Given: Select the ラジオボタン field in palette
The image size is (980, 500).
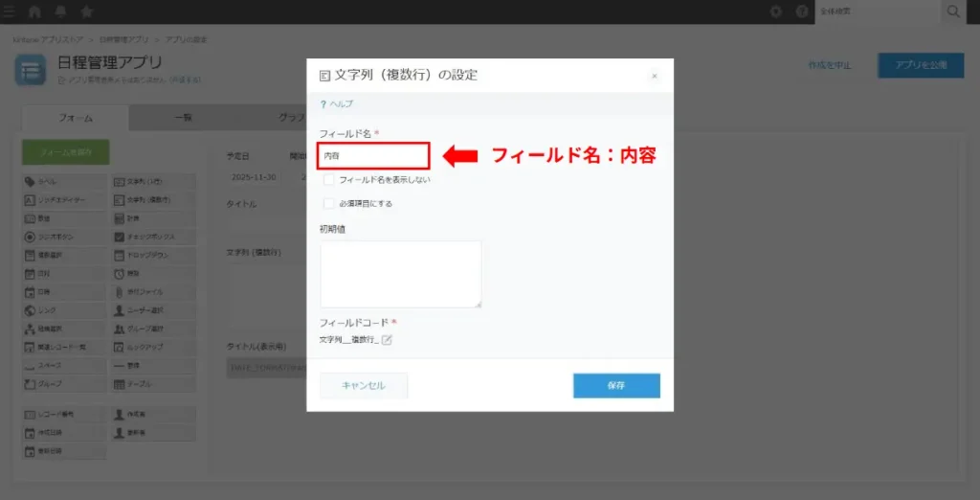Looking at the screenshot, I should click(64, 237).
